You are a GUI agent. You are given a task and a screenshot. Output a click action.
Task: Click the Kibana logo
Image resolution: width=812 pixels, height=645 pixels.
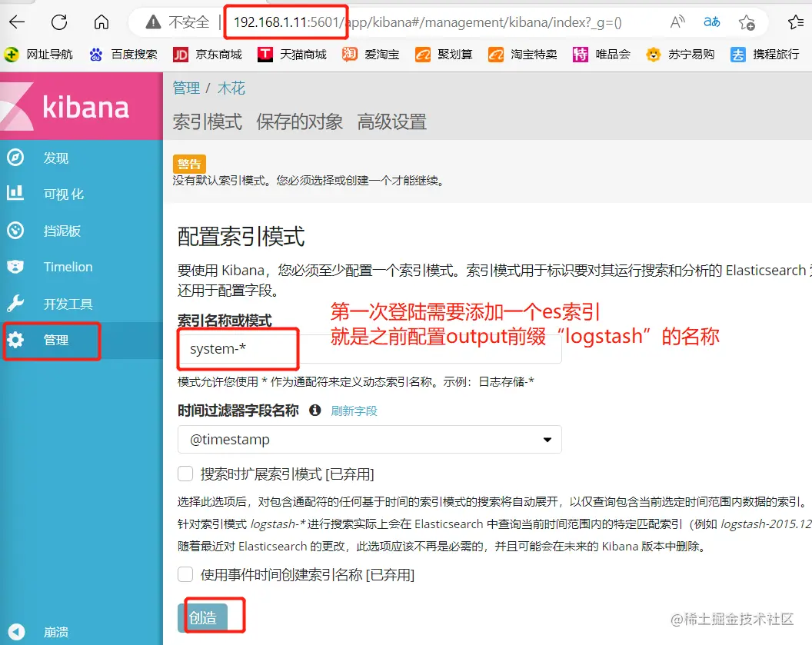[x=82, y=106]
